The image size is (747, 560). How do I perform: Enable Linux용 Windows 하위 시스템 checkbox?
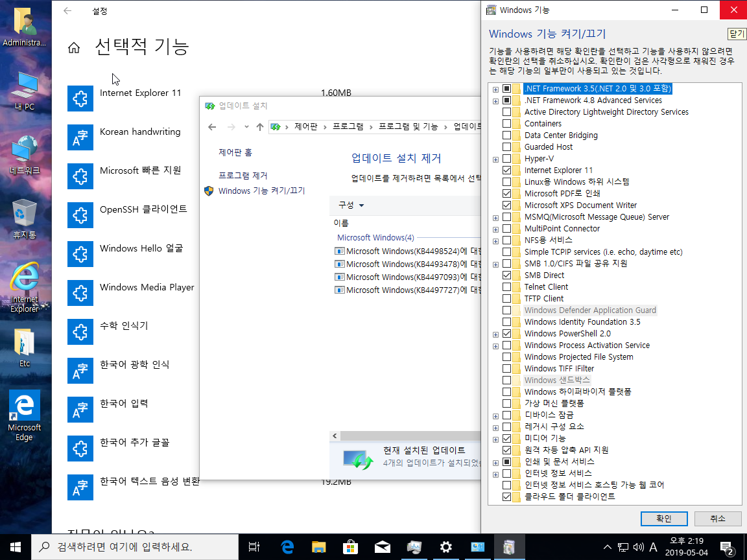click(x=507, y=182)
